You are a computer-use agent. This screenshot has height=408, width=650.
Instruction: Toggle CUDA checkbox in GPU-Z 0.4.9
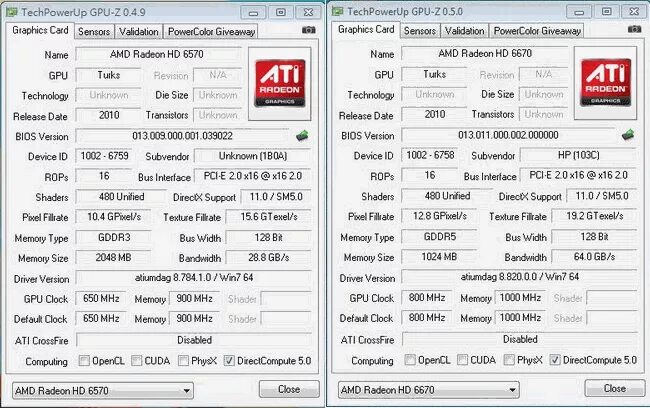pos(136,360)
